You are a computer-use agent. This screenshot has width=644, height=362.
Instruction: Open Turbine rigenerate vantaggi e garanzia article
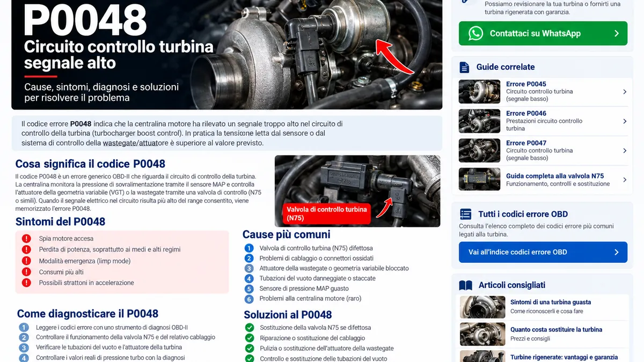[564, 357]
